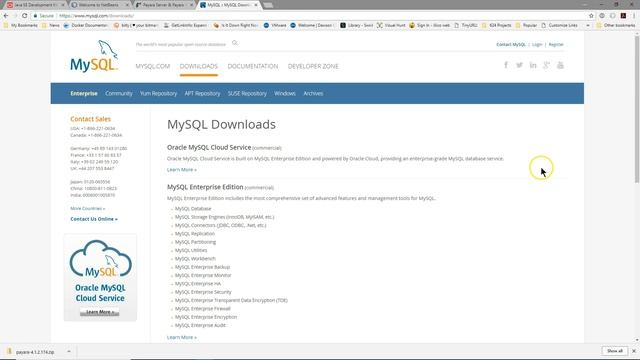Close the MySQL Downloads tab
The image size is (640, 360).
pos(256,5)
